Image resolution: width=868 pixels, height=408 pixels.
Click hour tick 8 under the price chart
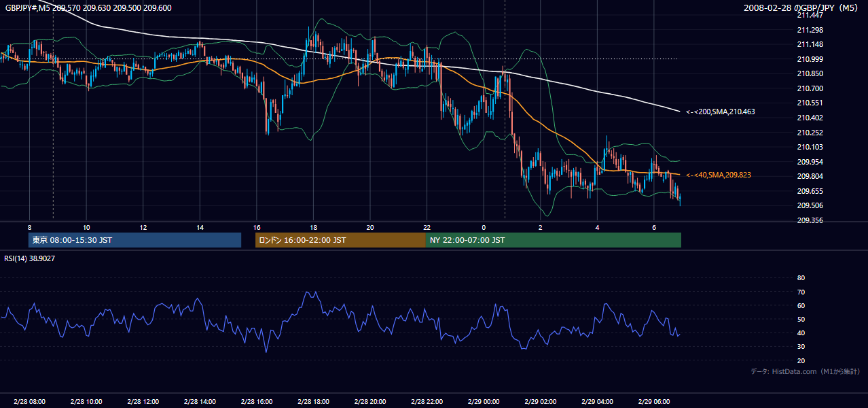29,226
